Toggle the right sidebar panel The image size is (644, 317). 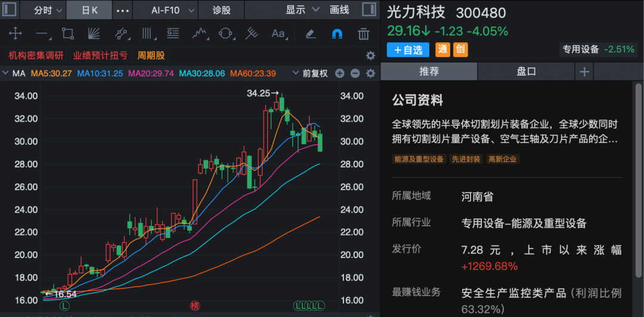[369, 10]
